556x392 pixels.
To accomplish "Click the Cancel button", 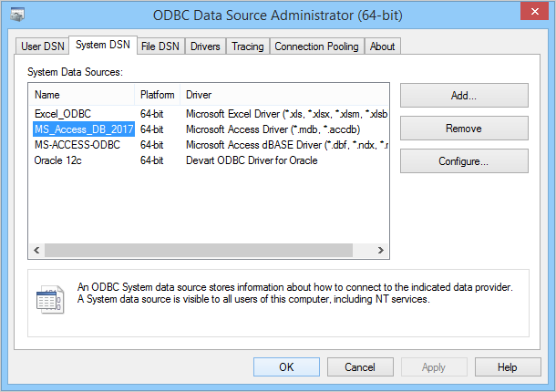I will tap(360, 366).
